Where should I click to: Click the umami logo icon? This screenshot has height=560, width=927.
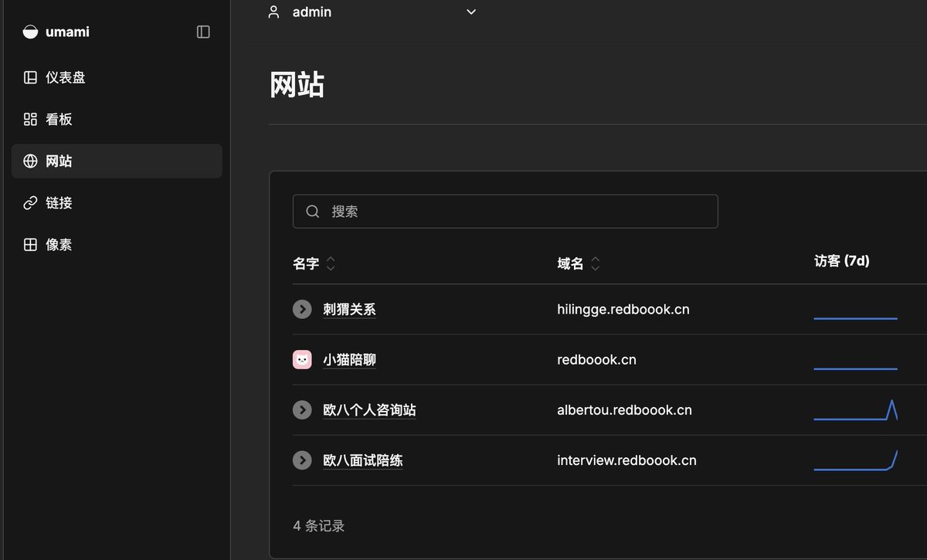pyautogui.click(x=30, y=32)
